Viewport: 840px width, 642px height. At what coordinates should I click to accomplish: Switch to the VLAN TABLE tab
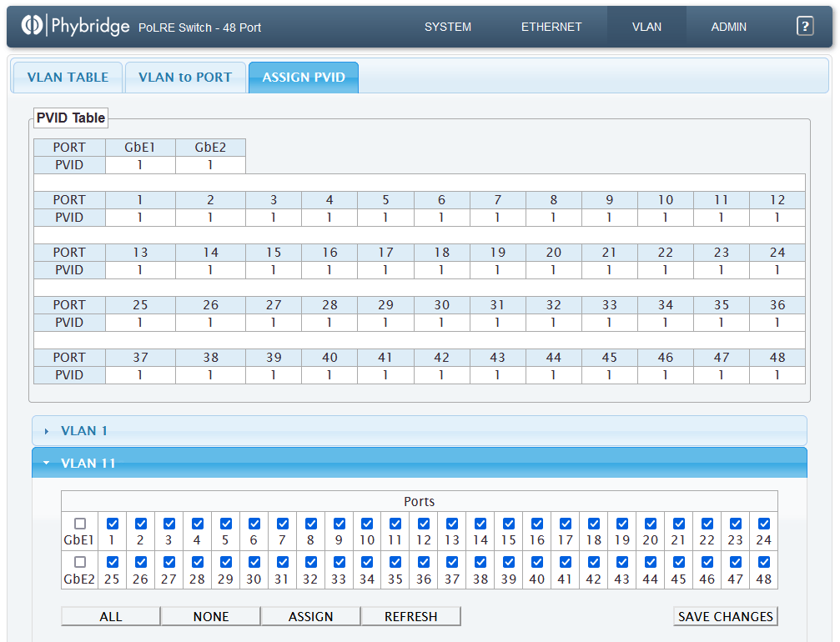tap(68, 77)
